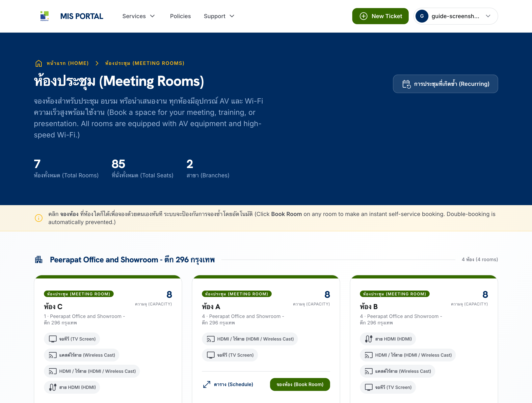Expand the Services menu

[x=138, y=16]
